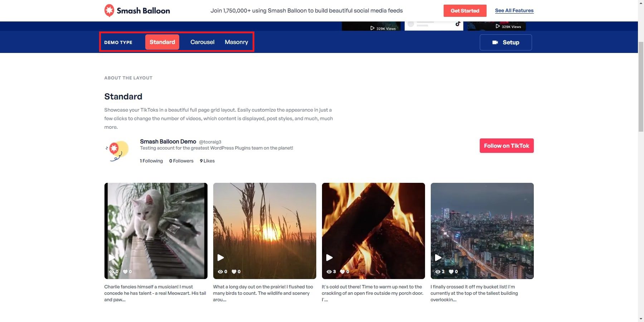The image size is (644, 322).
Task: Open the cat on piano video thumbnail
Action: pos(156,231)
